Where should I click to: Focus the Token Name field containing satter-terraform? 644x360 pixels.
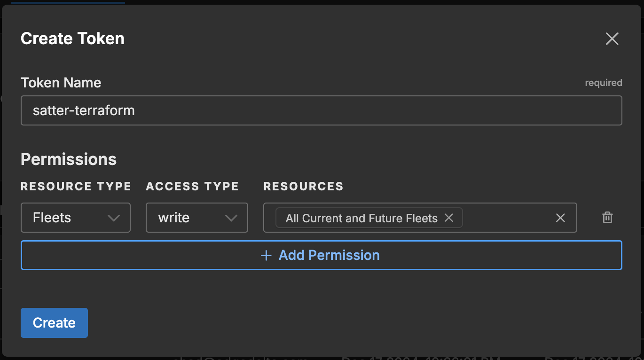(321, 110)
